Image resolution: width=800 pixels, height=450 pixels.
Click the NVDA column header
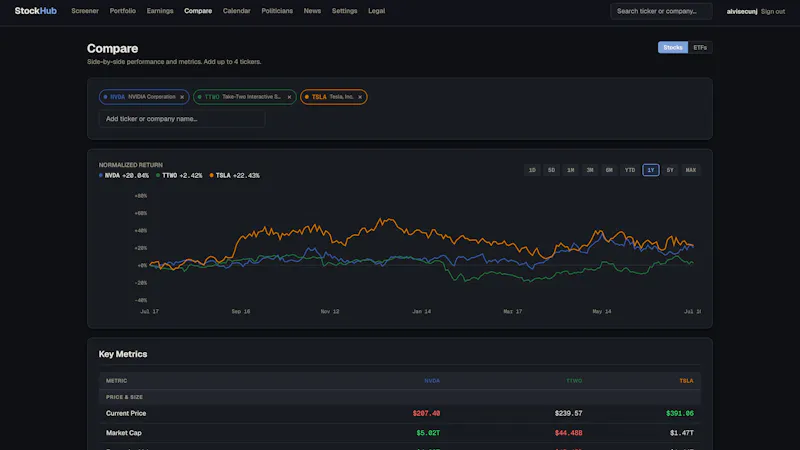(432, 381)
